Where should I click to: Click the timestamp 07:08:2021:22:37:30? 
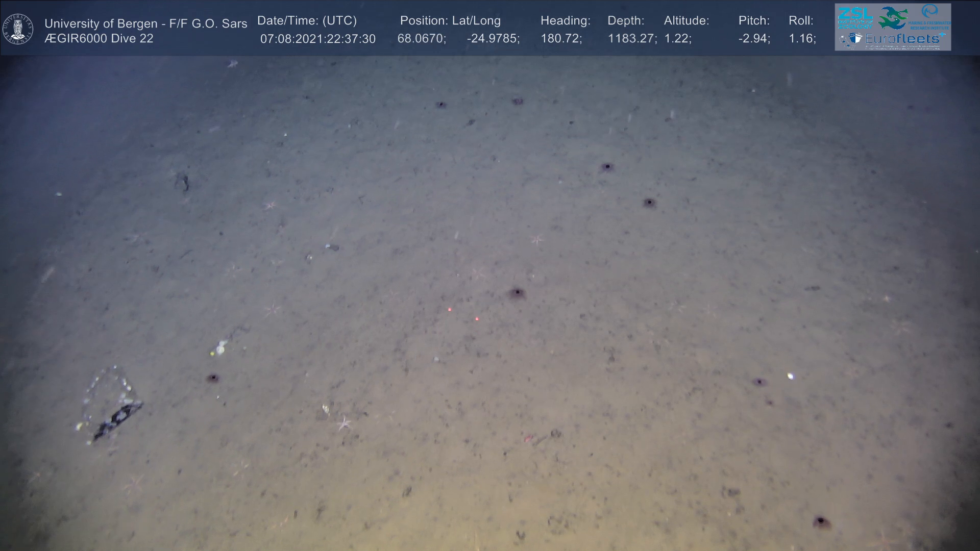(317, 39)
